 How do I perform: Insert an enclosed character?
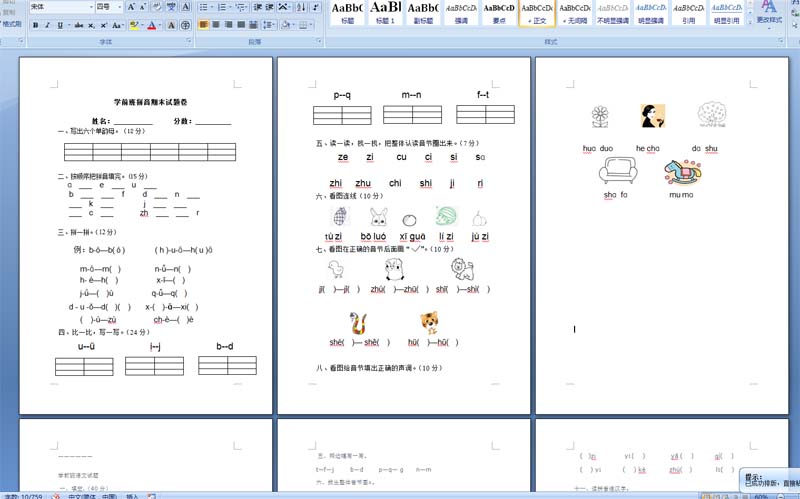tap(185, 25)
